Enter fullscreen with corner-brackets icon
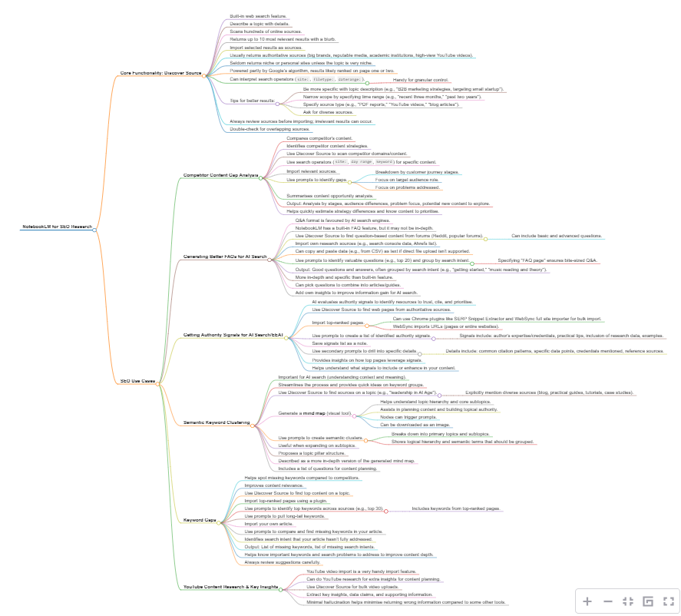This screenshot has height=616, width=681. pos(669,601)
